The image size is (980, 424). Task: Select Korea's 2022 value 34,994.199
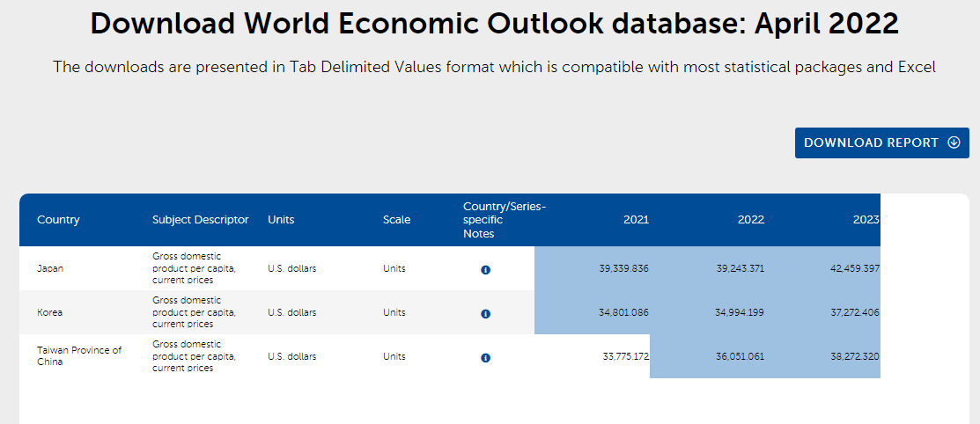[x=740, y=312]
